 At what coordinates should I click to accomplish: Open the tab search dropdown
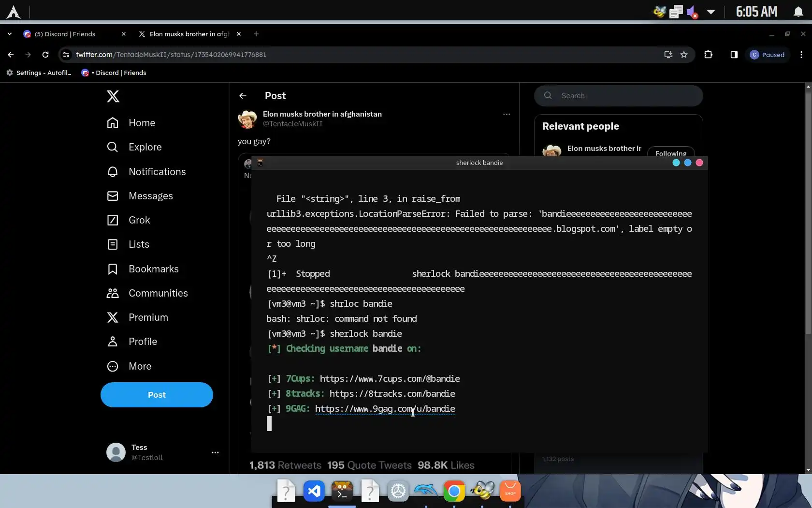point(10,34)
